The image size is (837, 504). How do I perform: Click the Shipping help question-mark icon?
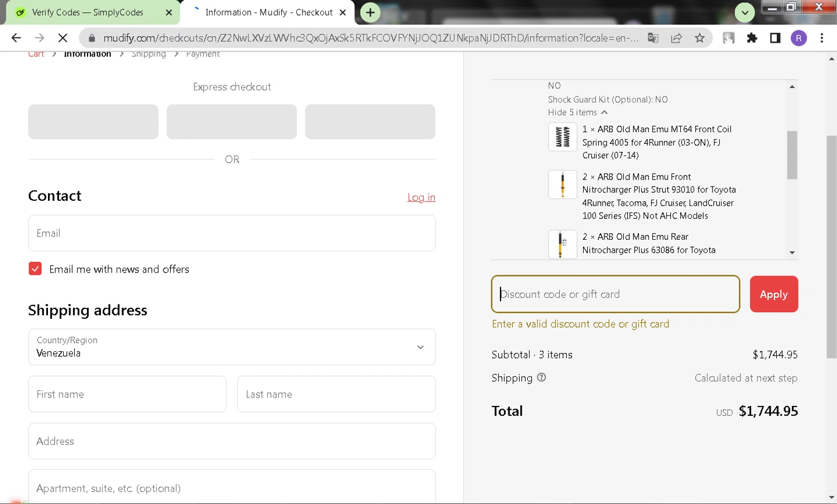click(541, 377)
